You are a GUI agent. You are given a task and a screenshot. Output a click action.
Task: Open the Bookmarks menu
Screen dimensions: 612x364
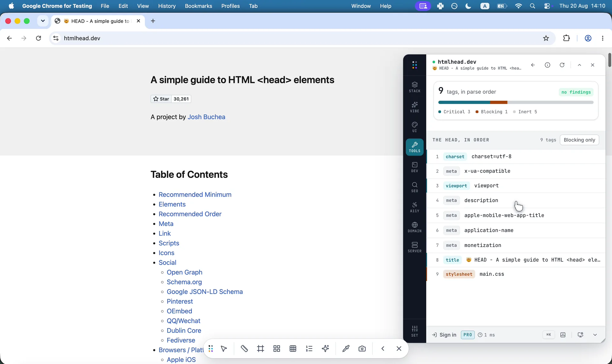coord(198,6)
